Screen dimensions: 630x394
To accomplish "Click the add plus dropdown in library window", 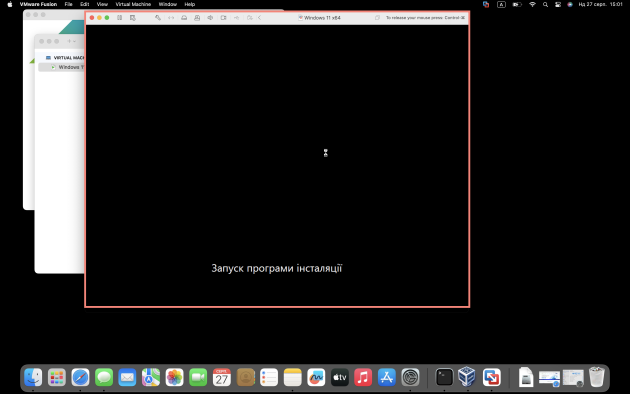I will [71, 41].
